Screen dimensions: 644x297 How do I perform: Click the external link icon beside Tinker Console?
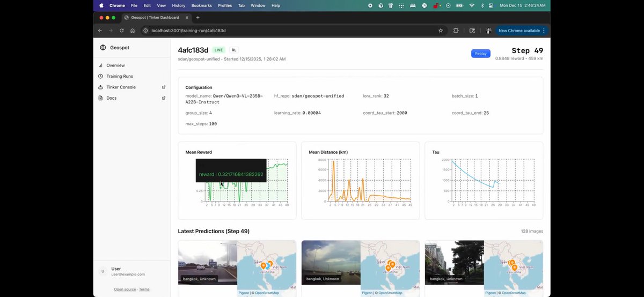tap(164, 87)
